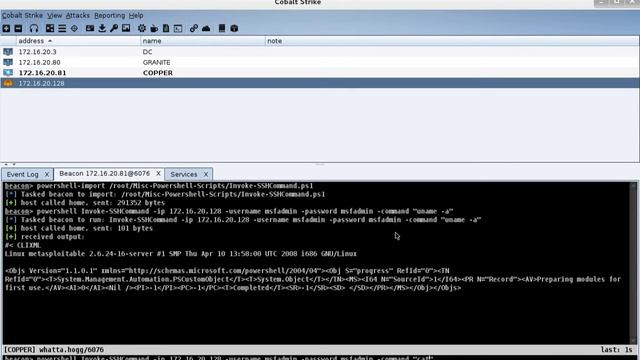Disconnect from team server (minus icon)
This screenshot has width=640, height=360.
tap(18, 29)
